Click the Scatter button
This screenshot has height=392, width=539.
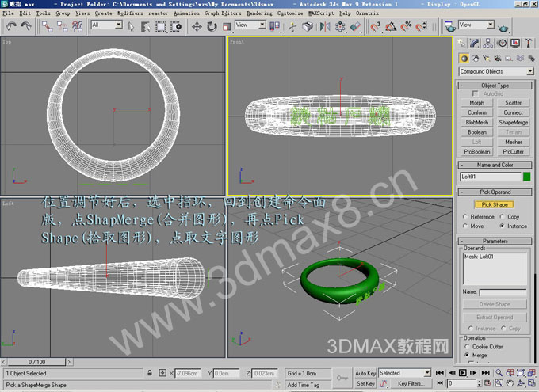click(513, 103)
